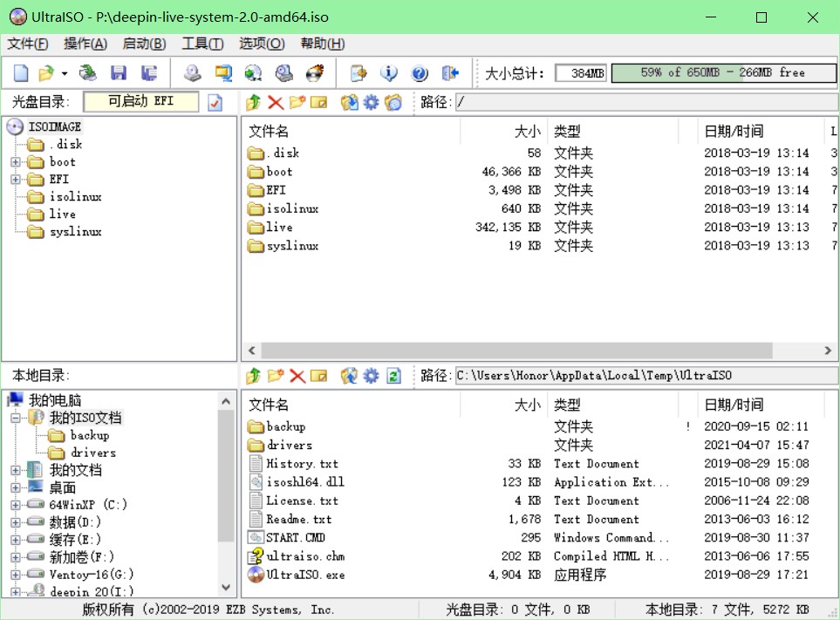
Task: Click the red delete X in disc pane
Action: 276,103
